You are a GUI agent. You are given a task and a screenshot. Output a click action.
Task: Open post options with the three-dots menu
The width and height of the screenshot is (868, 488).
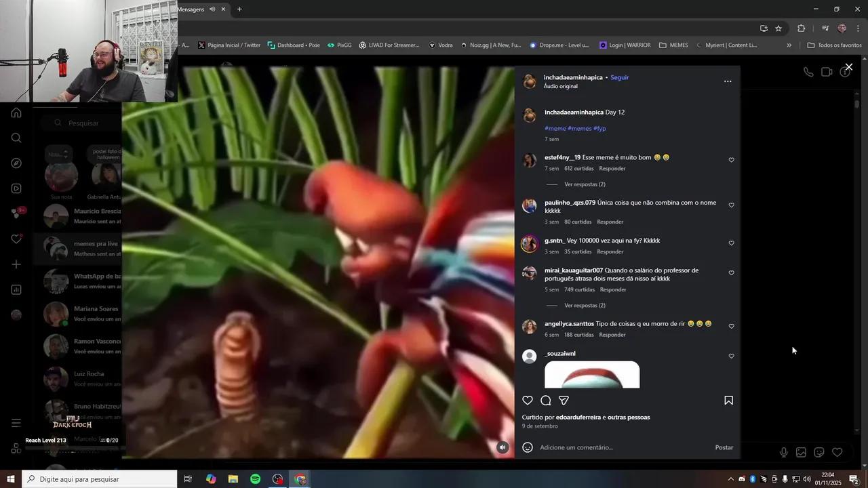pos(728,81)
